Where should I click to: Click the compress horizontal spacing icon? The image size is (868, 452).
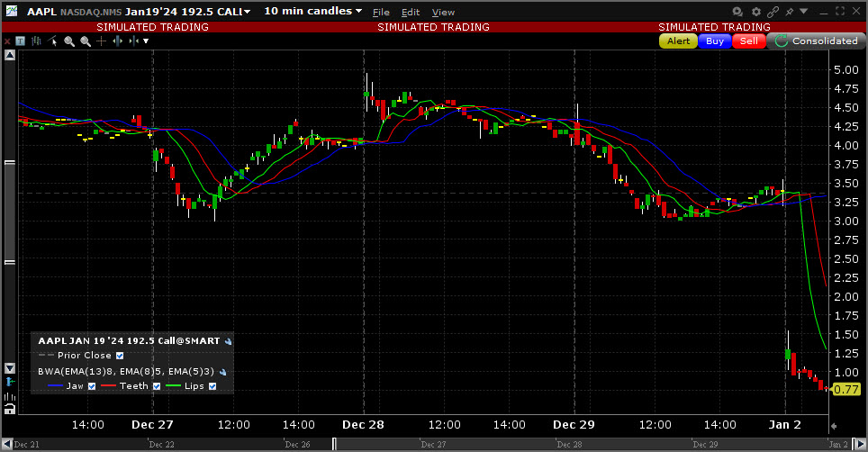(133, 41)
